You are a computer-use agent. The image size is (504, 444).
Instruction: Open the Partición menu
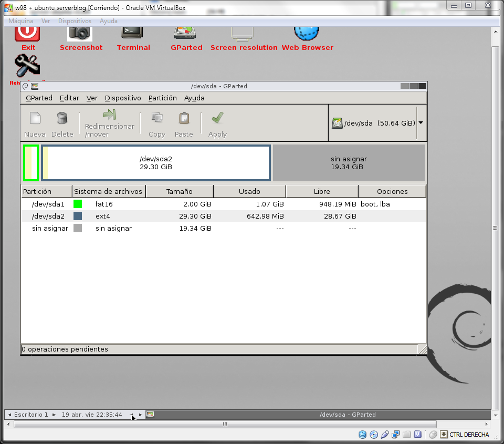163,98
